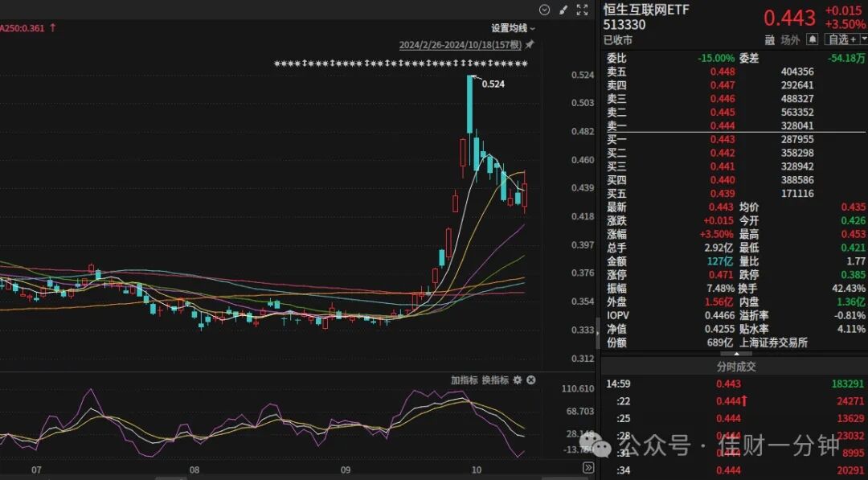Click the 委差 value -54.18万
Image resolution: width=868 pixels, height=480 pixels.
pos(847,58)
